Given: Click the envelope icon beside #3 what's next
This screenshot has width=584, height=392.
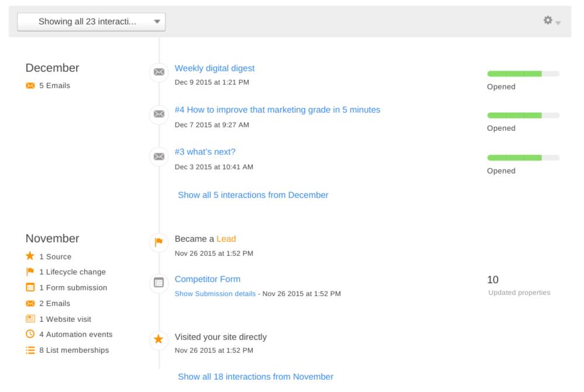Looking at the screenshot, I should pos(159,157).
